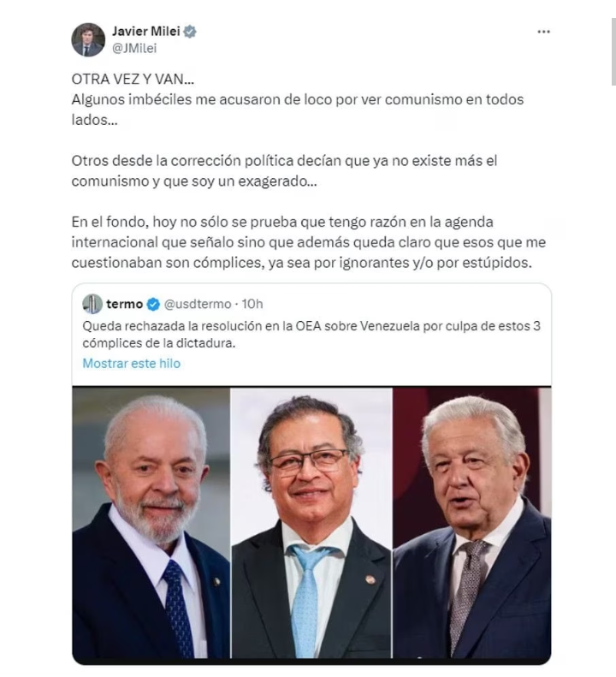Open the Javier Milei display name
This screenshot has height=677, width=616.
[146, 31]
